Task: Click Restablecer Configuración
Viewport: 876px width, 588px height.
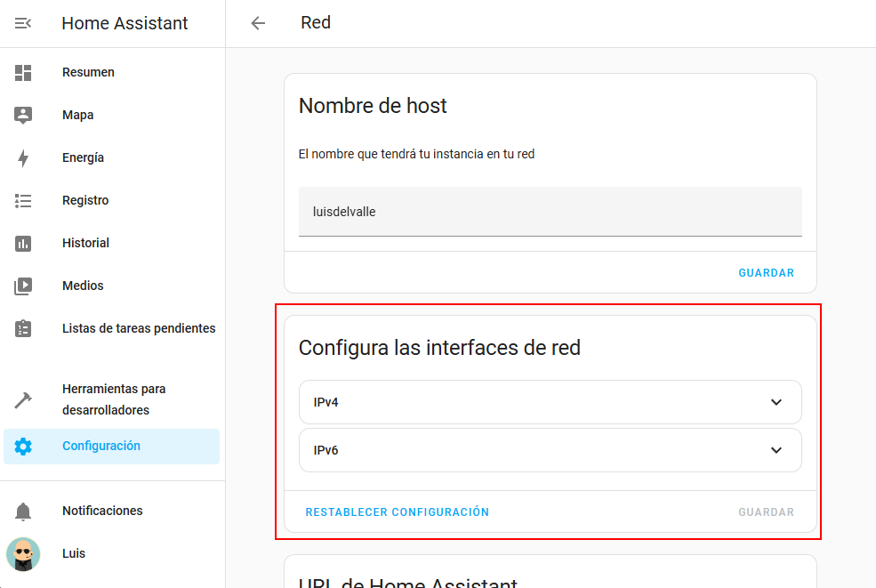Action: [x=398, y=512]
